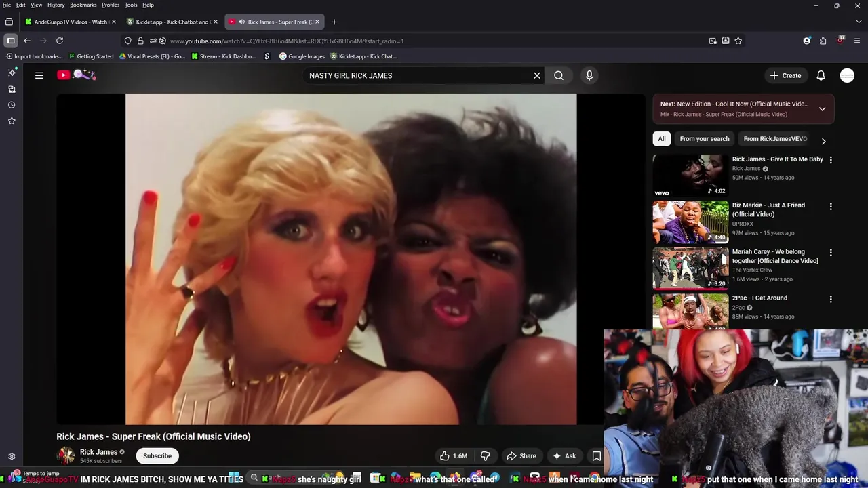Click the YouTube URL address bar
The height and width of the screenshot is (488, 868).
coord(434,41)
